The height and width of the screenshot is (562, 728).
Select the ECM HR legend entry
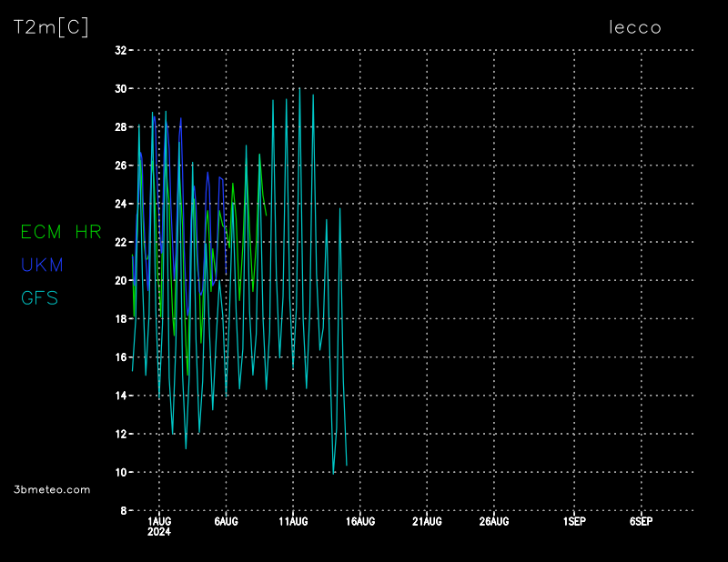pos(61,232)
